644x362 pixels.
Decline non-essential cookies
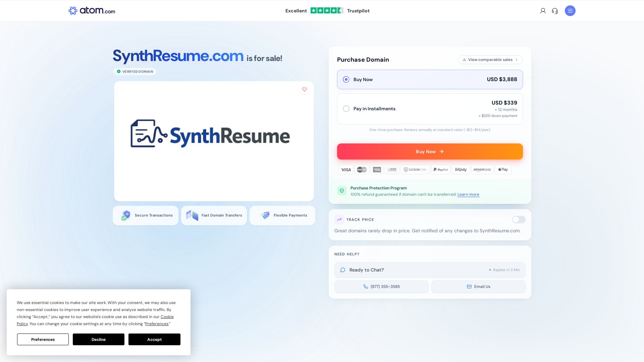(99, 340)
